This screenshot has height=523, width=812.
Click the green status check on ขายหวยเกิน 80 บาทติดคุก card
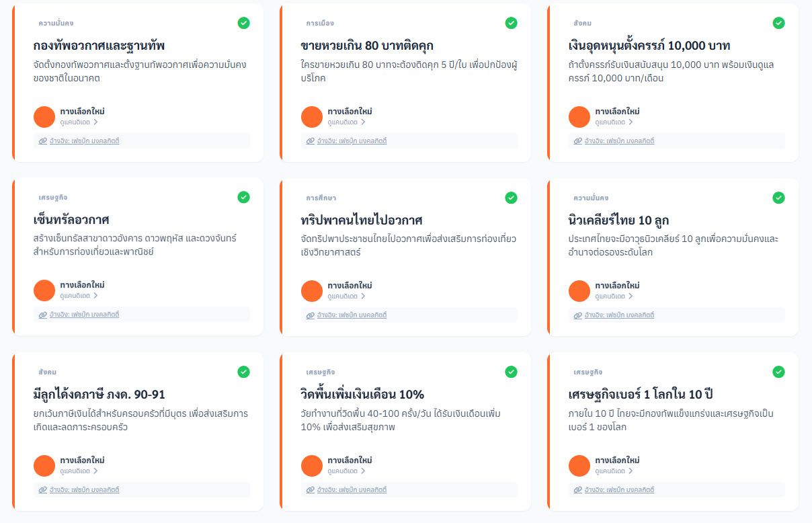point(511,22)
